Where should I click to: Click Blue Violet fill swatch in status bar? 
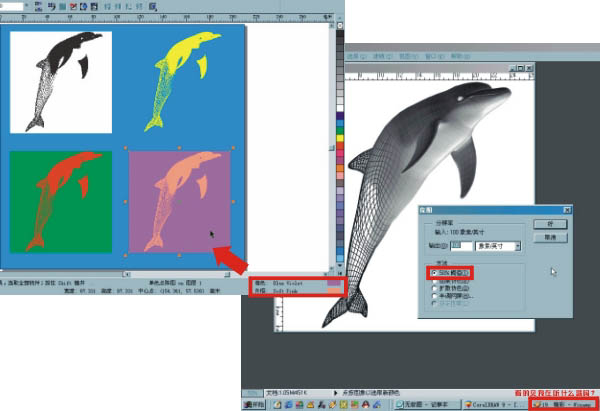(x=334, y=283)
